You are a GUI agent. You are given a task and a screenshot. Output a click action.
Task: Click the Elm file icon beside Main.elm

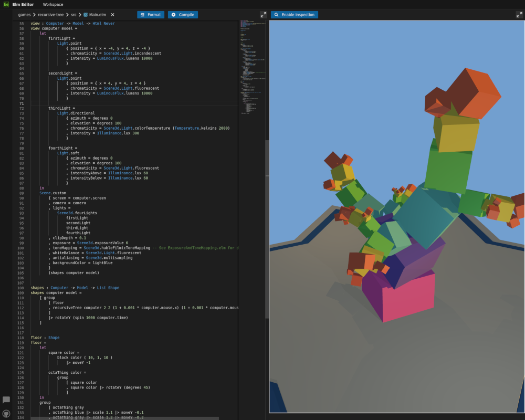point(86,15)
